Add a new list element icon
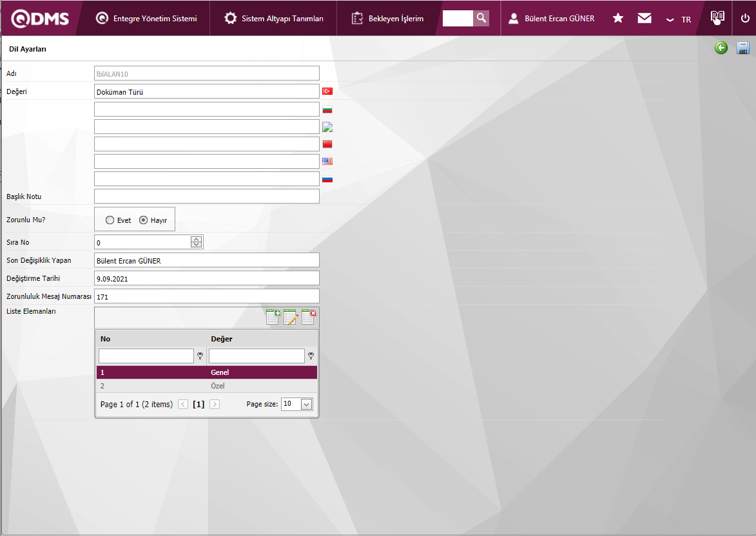Viewport: 756px width, 536px height. coord(273,317)
